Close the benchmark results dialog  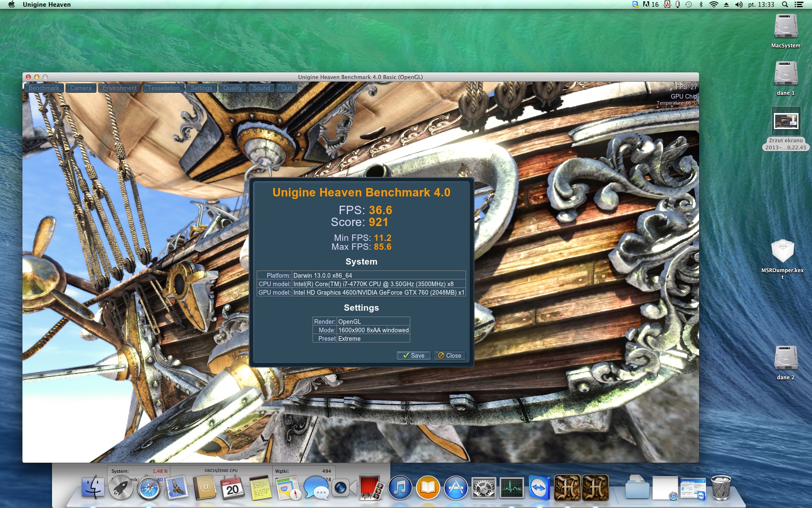450,356
